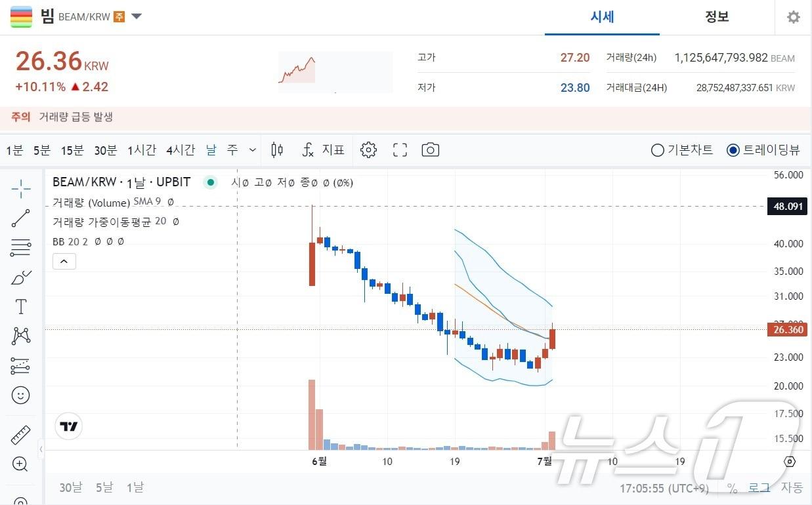Image resolution: width=812 pixels, height=505 pixels.
Task: Open the XABCD pattern tool
Action: point(20,336)
